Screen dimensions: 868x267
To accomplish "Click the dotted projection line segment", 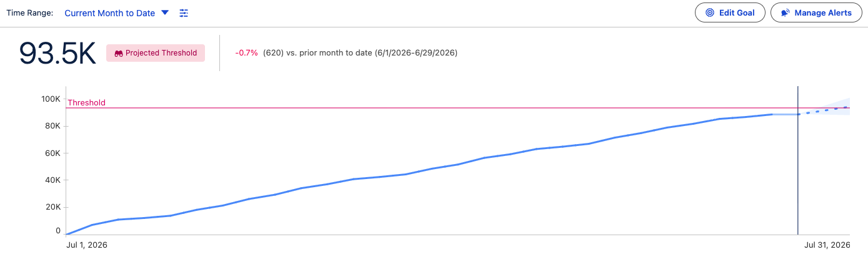I will 824,110.
